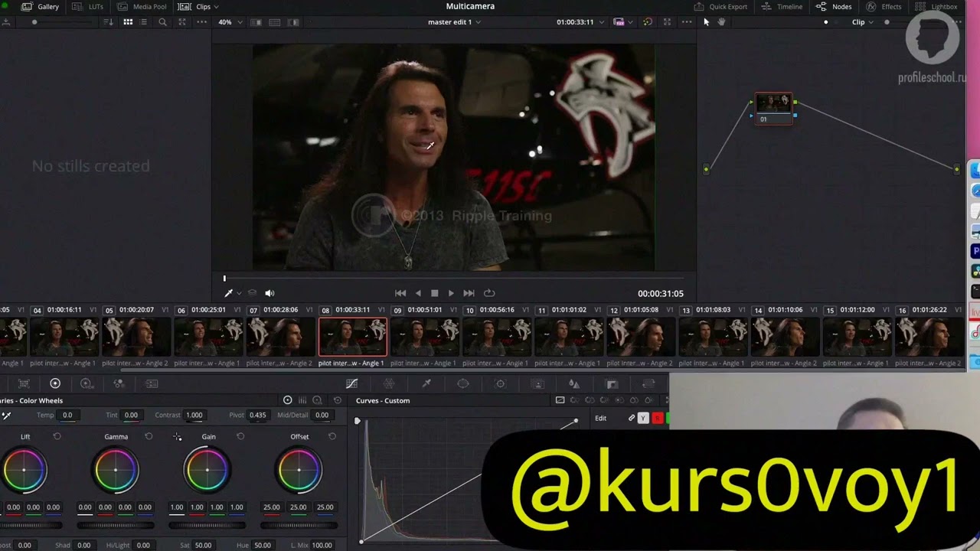Toggle image wipe in viewer
This screenshot has width=980, height=551.
tap(256, 22)
